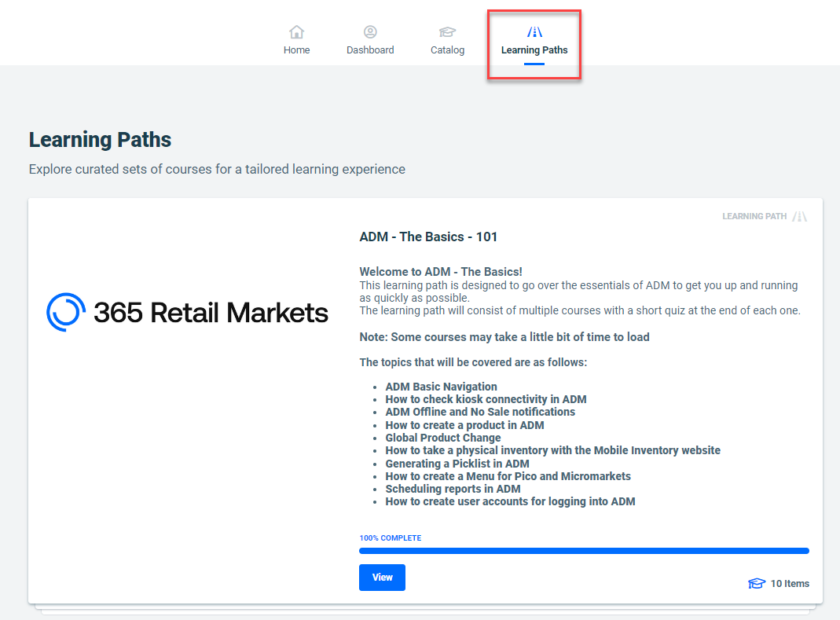This screenshot has height=620, width=840.
Task: Click 'How to create a Menu for Pico' bullet
Action: (508, 476)
